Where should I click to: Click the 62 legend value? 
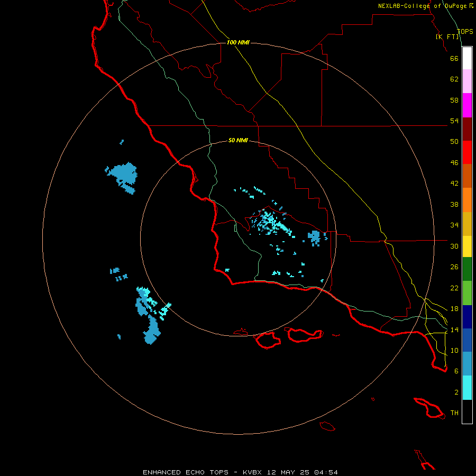tap(454, 79)
